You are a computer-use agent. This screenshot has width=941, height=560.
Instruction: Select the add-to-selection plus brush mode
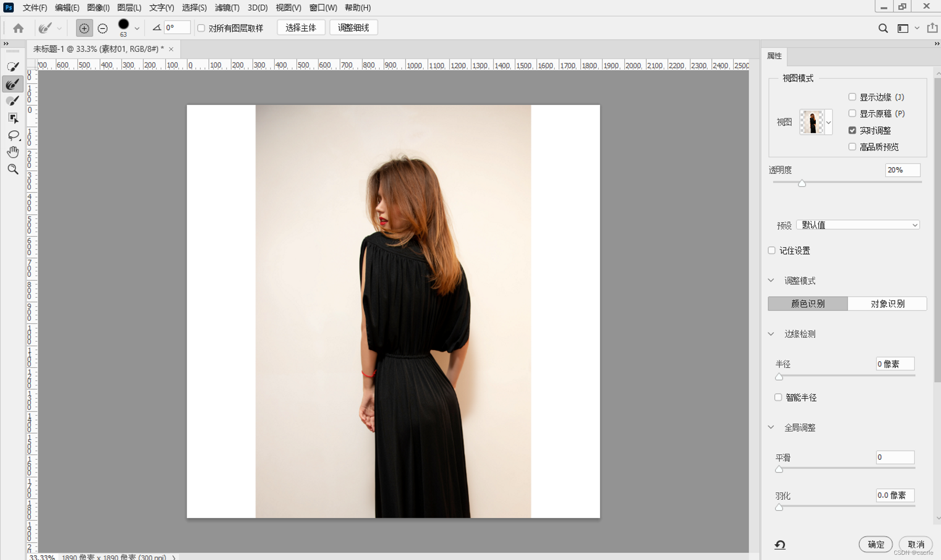84,28
